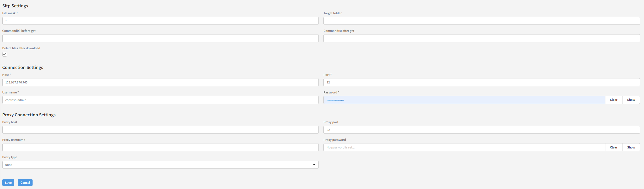Focus the masked Password input

coord(464,100)
